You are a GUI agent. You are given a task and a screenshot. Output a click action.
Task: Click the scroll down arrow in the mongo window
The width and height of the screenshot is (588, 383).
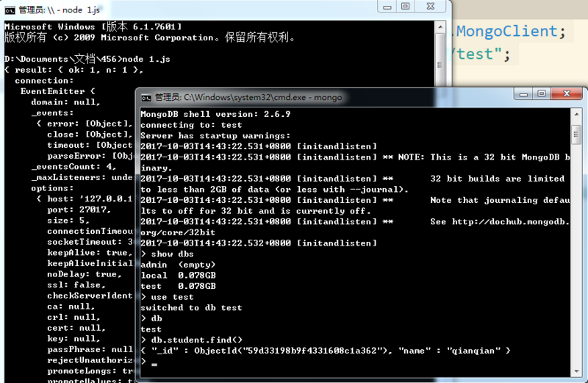[576, 371]
